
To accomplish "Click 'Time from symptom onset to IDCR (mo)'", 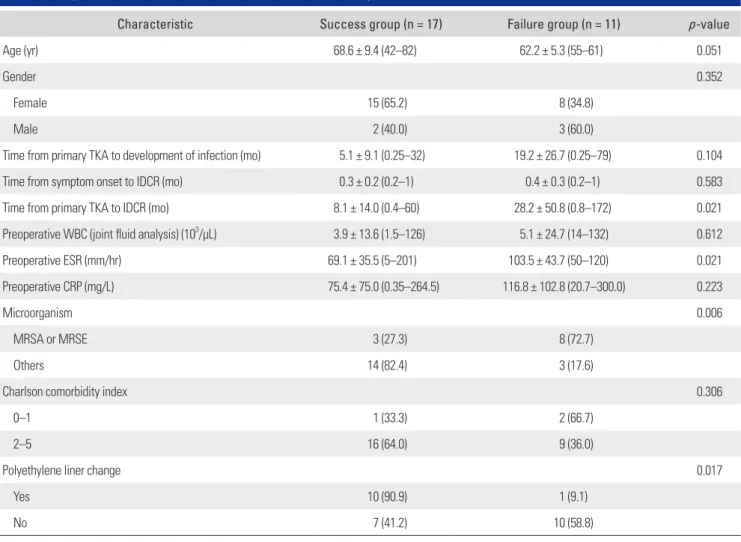I will [92, 182].
